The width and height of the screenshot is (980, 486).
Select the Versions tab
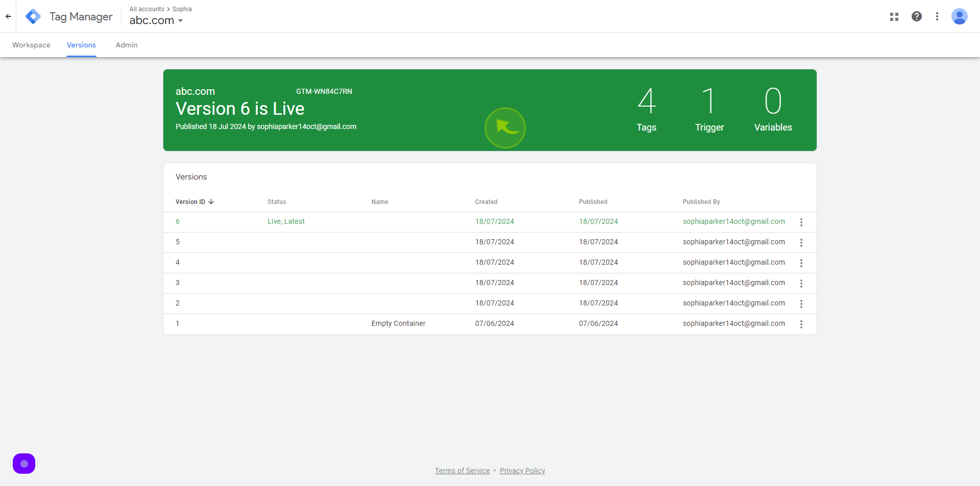81,45
